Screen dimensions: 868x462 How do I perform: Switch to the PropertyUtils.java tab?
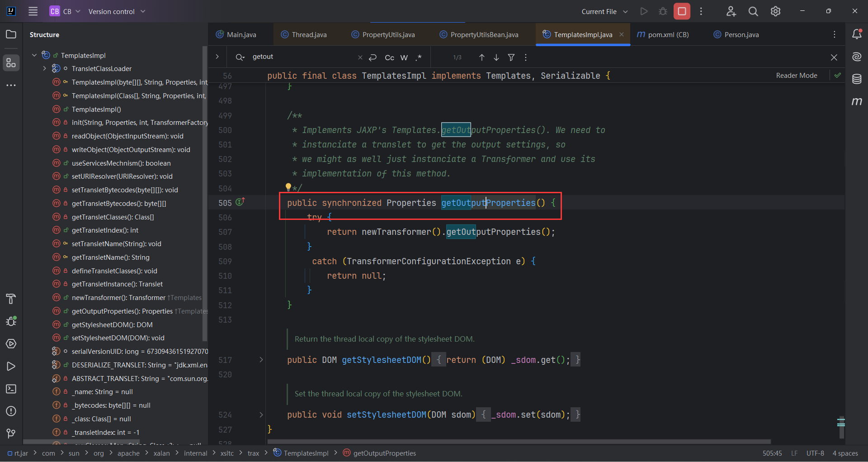coord(383,34)
